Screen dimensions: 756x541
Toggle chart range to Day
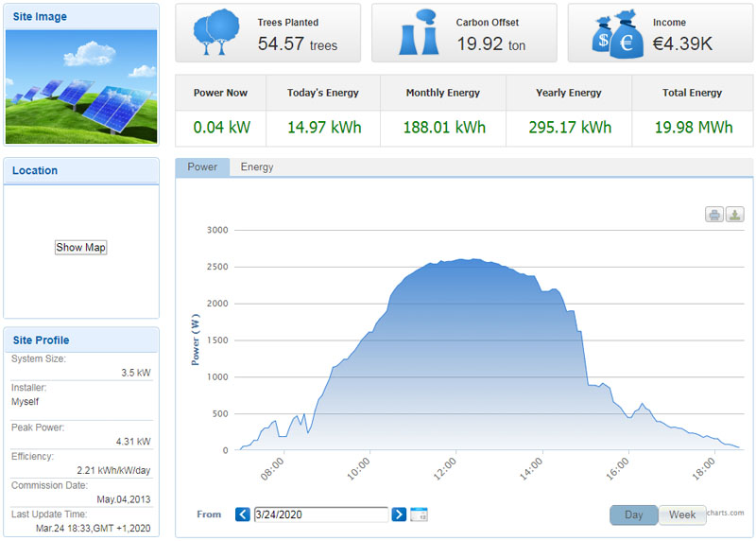(x=633, y=515)
